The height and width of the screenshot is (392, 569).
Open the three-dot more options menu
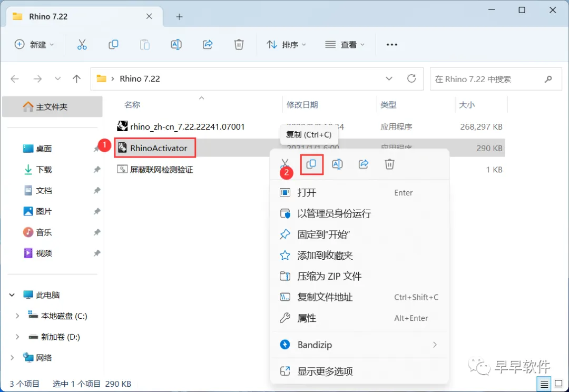point(392,45)
